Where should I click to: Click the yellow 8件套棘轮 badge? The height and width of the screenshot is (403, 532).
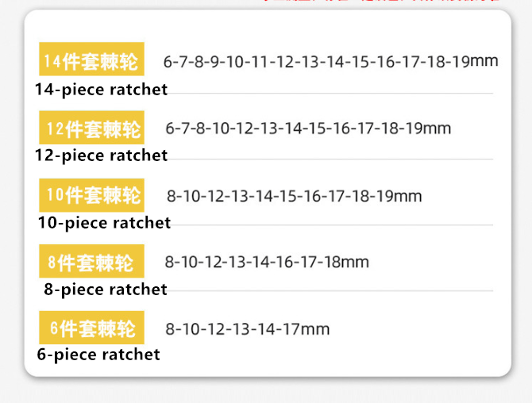[91, 261]
